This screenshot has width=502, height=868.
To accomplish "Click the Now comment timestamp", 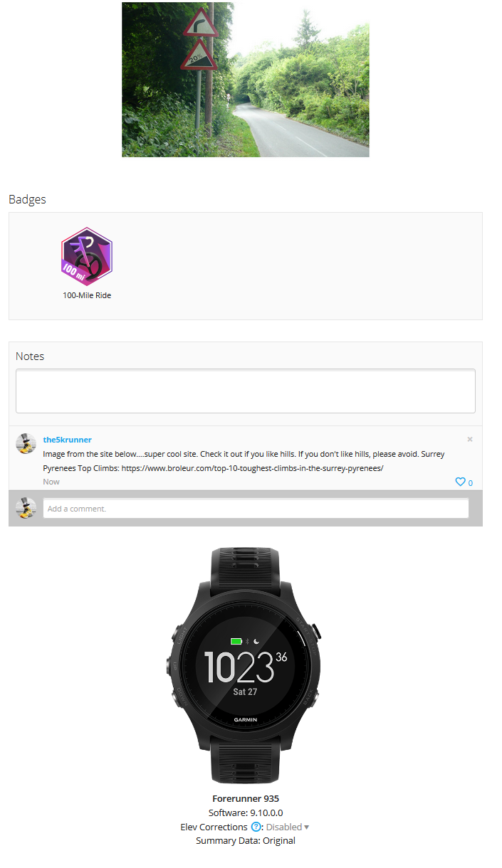I will [x=51, y=482].
